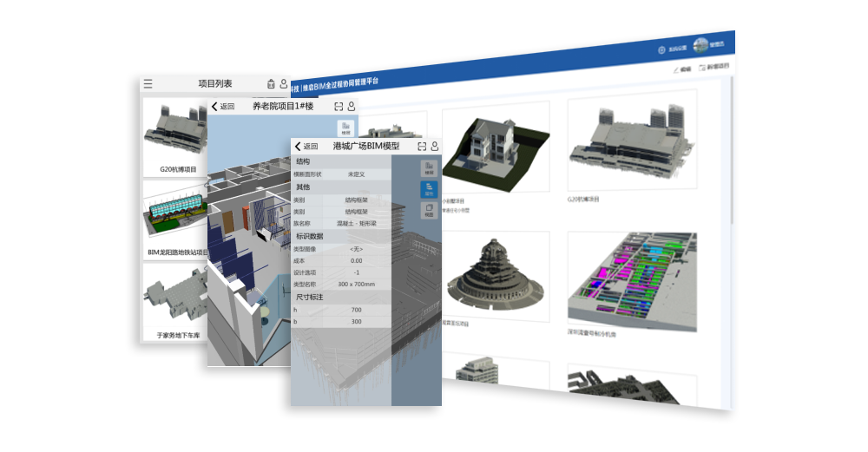
Task: Open user avatar in web platform header
Action: pyautogui.click(x=700, y=45)
